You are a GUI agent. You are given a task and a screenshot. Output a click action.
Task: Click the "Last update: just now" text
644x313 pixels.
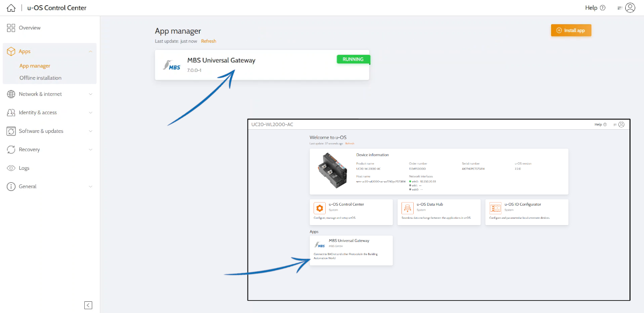176,41
